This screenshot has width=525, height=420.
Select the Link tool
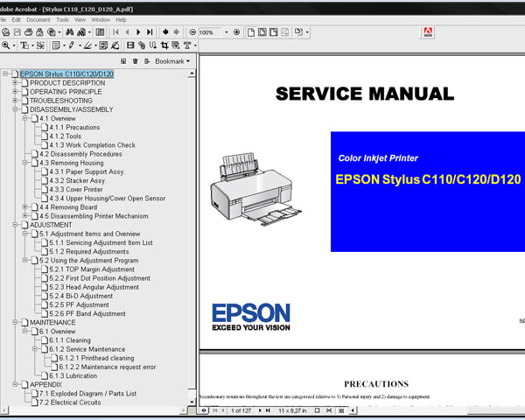tap(142, 45)
